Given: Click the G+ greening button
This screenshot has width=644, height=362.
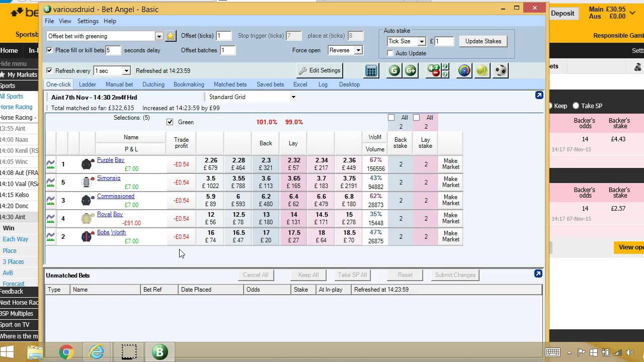Looking at the screenshot, I should 411,71.
